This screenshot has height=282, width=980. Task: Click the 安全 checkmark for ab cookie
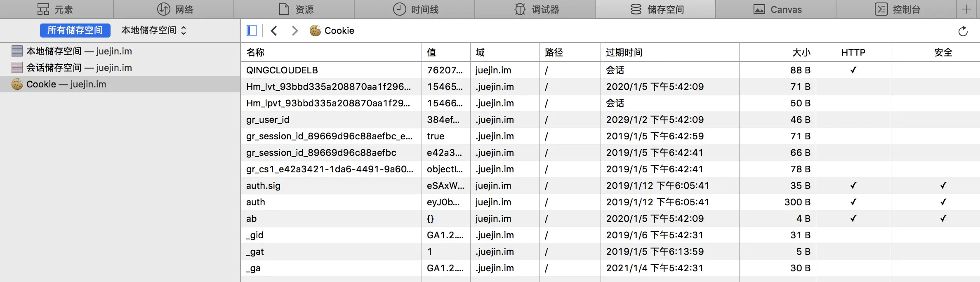(x=943, y=219)
